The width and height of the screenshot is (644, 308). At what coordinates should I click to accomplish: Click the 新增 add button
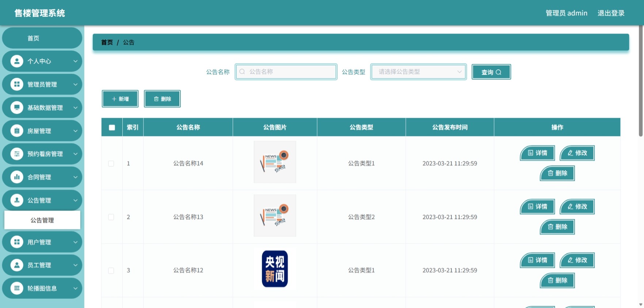click(x=120, y=99)
